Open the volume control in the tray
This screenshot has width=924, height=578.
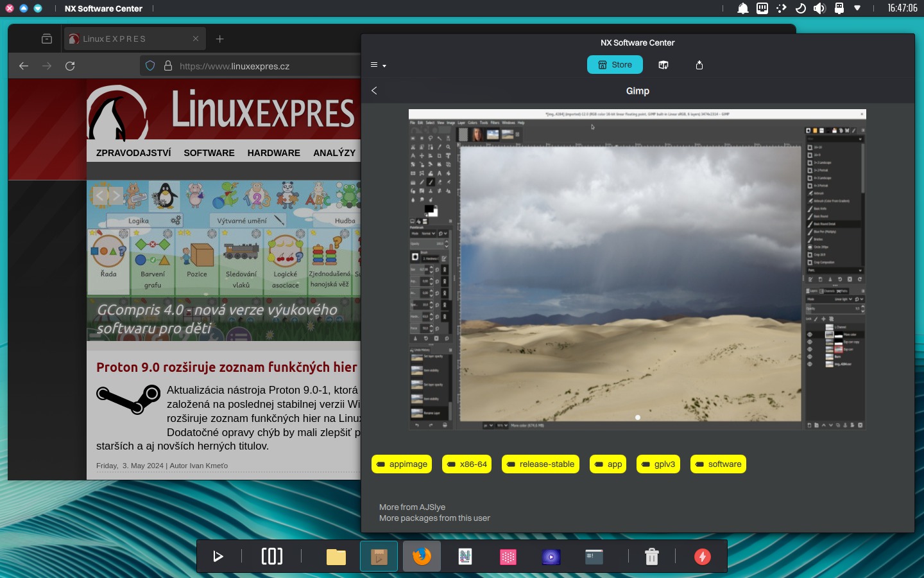[819, 8]
